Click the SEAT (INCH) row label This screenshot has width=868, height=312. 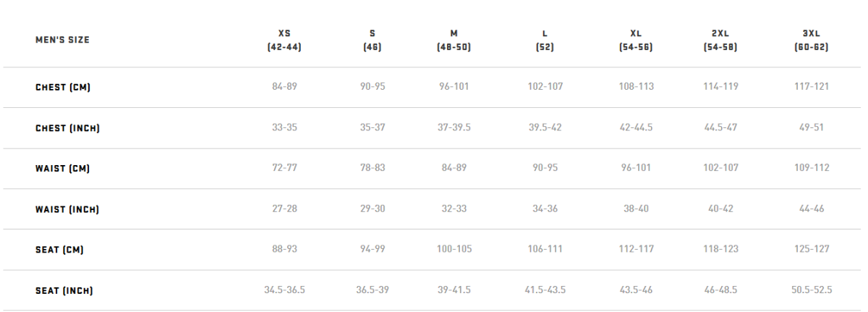(64, 291)
